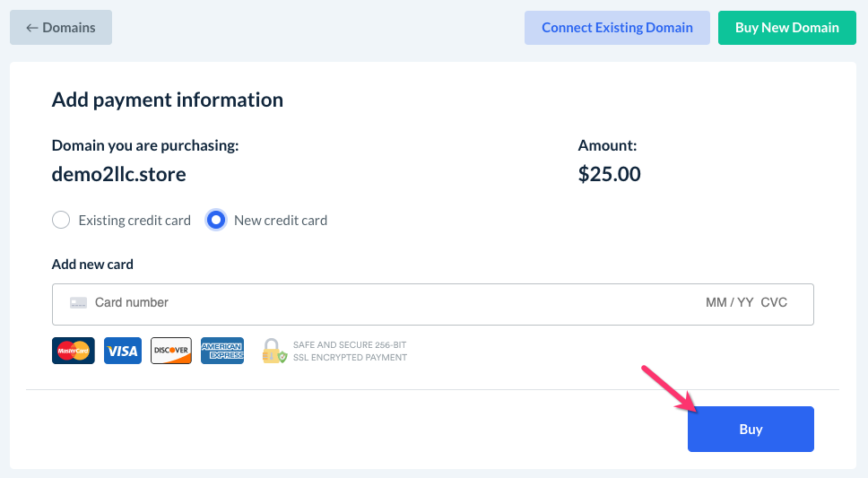Click the American Express logo
The image size is (868, 478).
point(222,351)
